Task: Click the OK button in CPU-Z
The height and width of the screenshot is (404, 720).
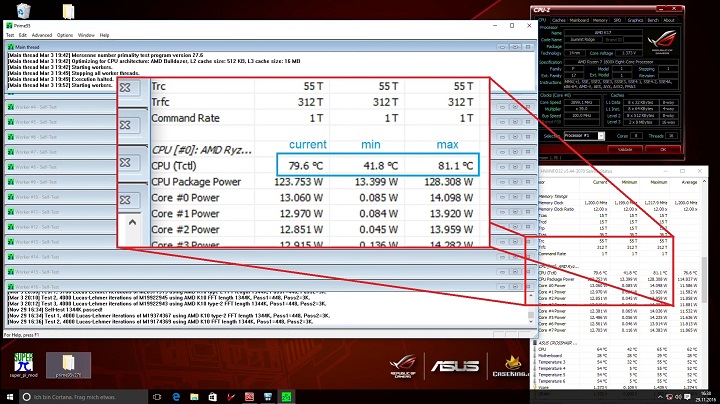Action: click(x=663, y=149)
